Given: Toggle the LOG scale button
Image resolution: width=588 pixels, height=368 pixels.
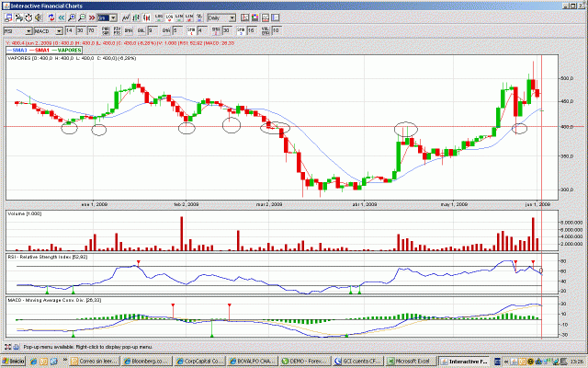Looking at the screenshot, I should point(169,17).
